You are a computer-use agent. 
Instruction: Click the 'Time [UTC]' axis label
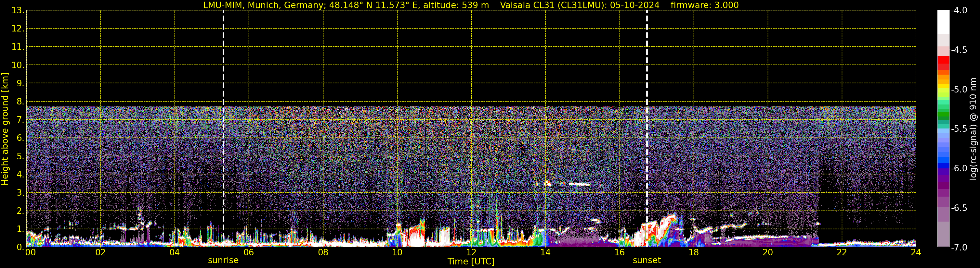tap(471, 262)
